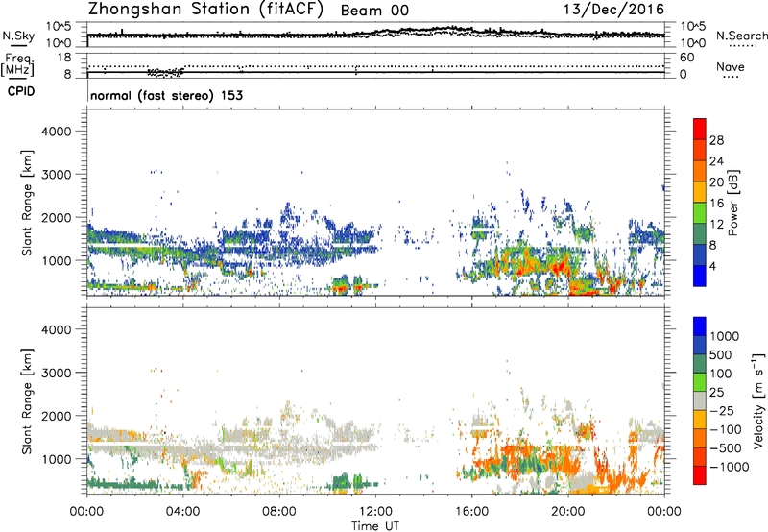Click the "Velocity [m s-1]" colorbar title
Screen dimensions: 768x532
[x=758, y=400]
